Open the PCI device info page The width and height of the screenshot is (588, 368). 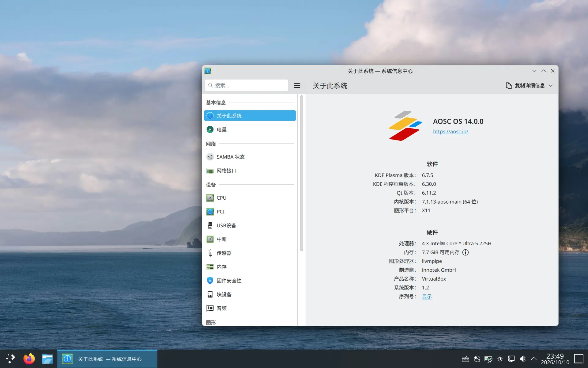point(250,212)
